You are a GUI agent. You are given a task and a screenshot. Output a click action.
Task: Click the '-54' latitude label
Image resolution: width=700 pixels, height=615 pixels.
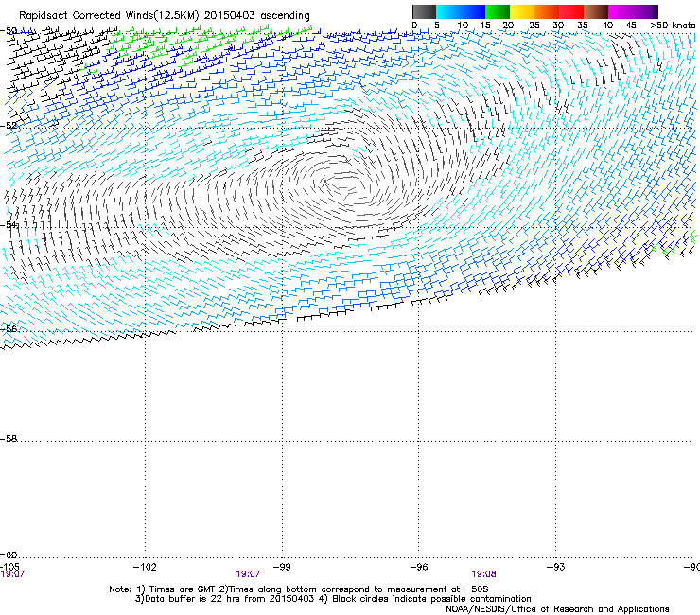click(9, 224)
